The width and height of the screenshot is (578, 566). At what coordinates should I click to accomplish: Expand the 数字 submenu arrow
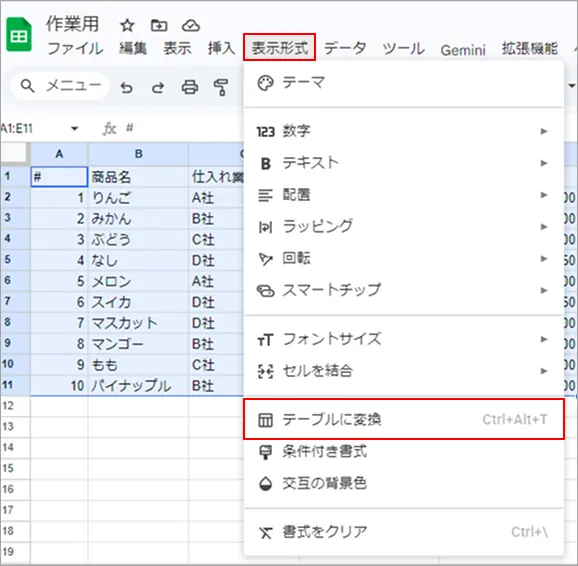point(544,131)
